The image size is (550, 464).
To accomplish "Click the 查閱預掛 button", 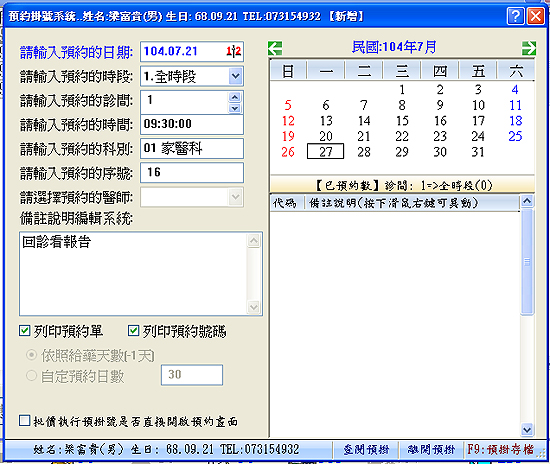I will [x=366, y=450].
